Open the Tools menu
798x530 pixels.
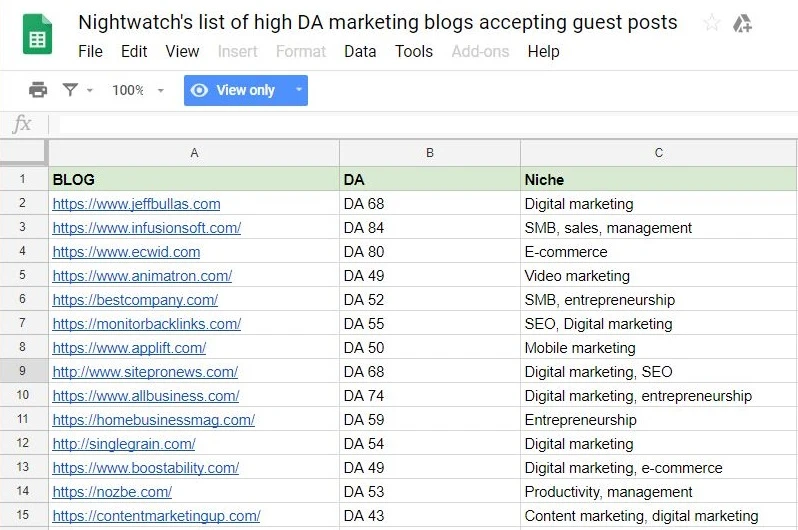coord(414,51)
